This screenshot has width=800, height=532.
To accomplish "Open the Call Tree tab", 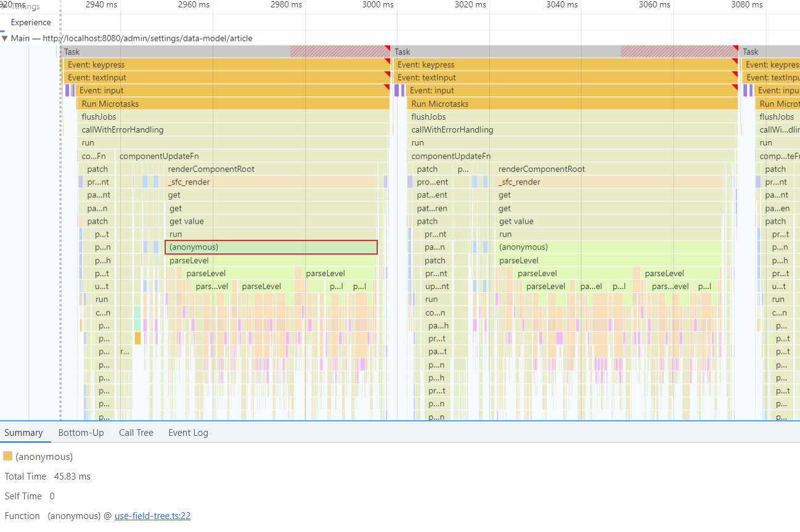I will point(136,432).
